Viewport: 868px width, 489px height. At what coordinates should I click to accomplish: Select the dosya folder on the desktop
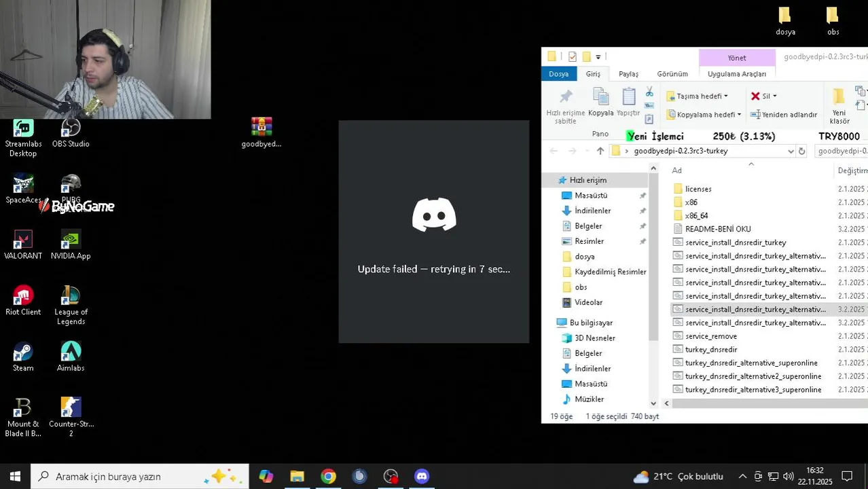click(x=785, y=21)
